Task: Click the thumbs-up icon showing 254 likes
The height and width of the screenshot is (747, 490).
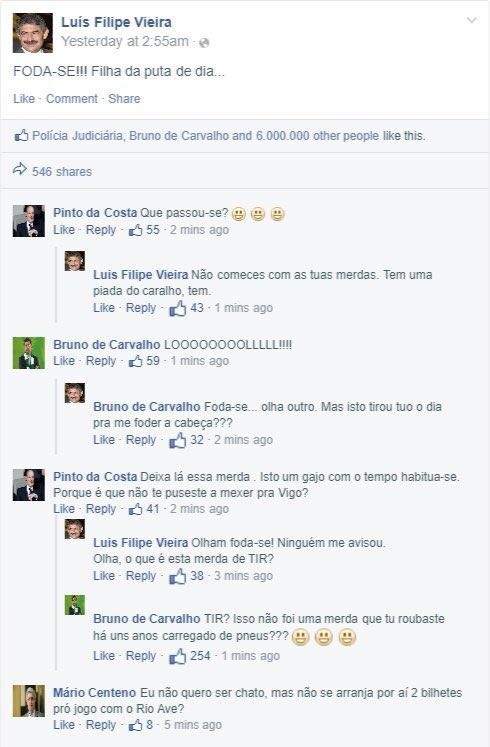Action: click(x=178, y=656)
